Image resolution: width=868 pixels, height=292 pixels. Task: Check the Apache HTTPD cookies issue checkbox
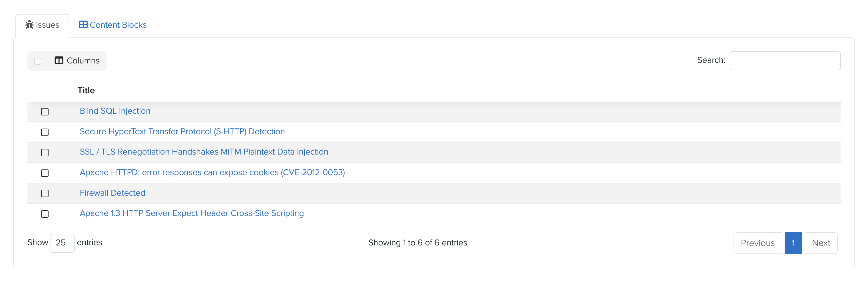tap(45, 173)
